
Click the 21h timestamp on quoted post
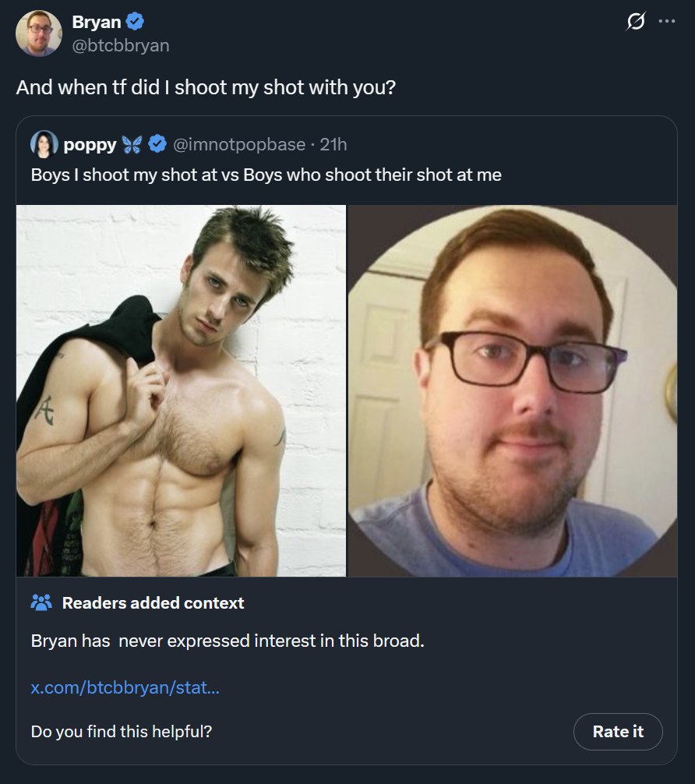pyautogui.click(x=333, y=144)
